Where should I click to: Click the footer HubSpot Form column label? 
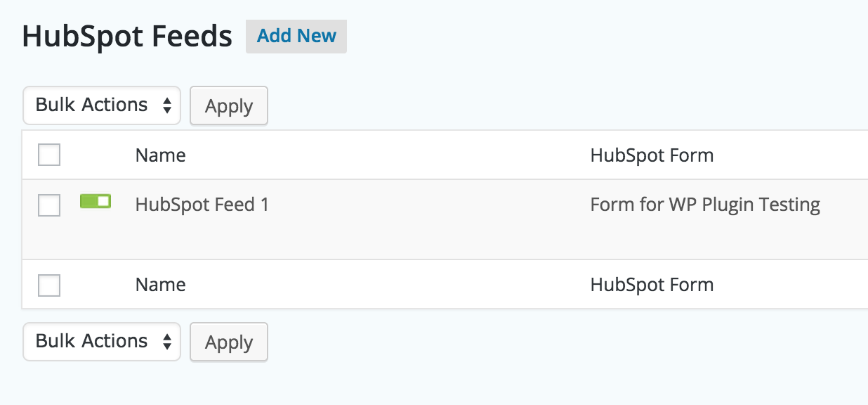pyautogui.click(x=652, y=285)
